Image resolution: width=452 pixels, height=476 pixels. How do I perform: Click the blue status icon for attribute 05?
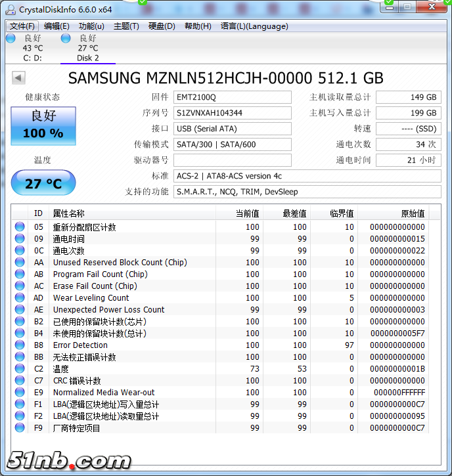click(x=20, y=227)
